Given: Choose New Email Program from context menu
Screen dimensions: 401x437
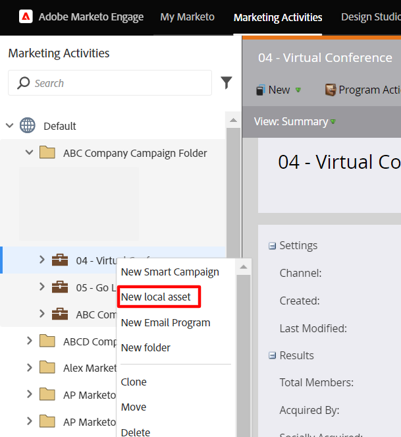Looking at the screenshot, I should [x=166, y=323].
